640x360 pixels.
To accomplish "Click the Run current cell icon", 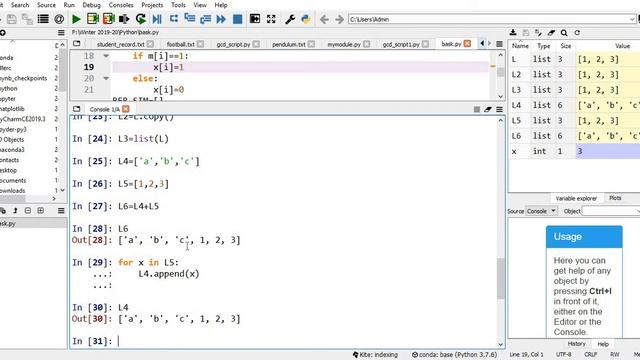I will (93, 19).
